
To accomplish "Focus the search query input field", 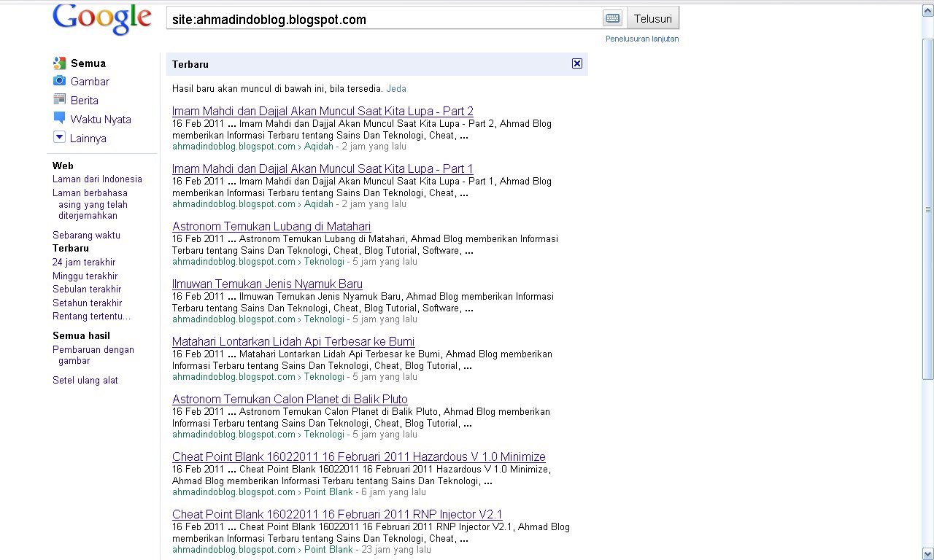I will point(385,19).
